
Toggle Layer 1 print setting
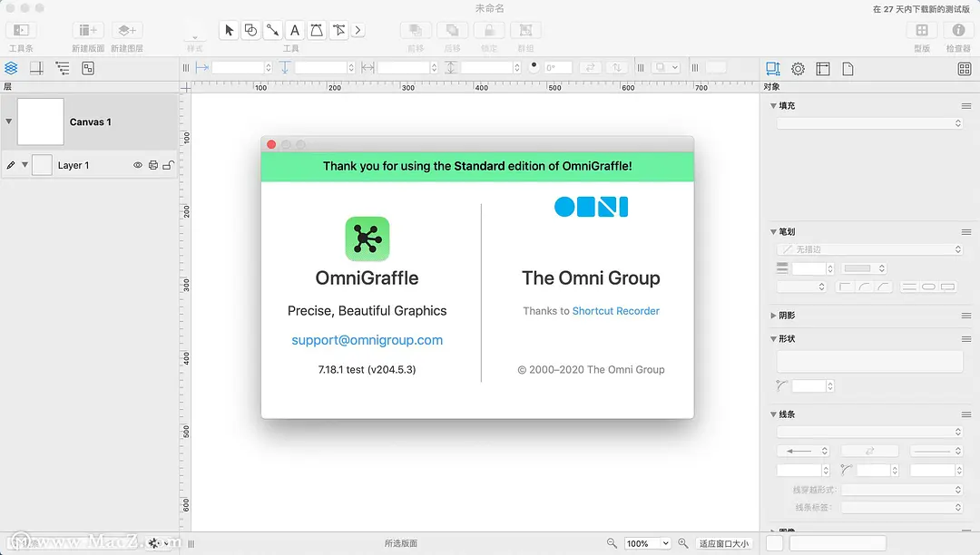click(x=153, y=165)
